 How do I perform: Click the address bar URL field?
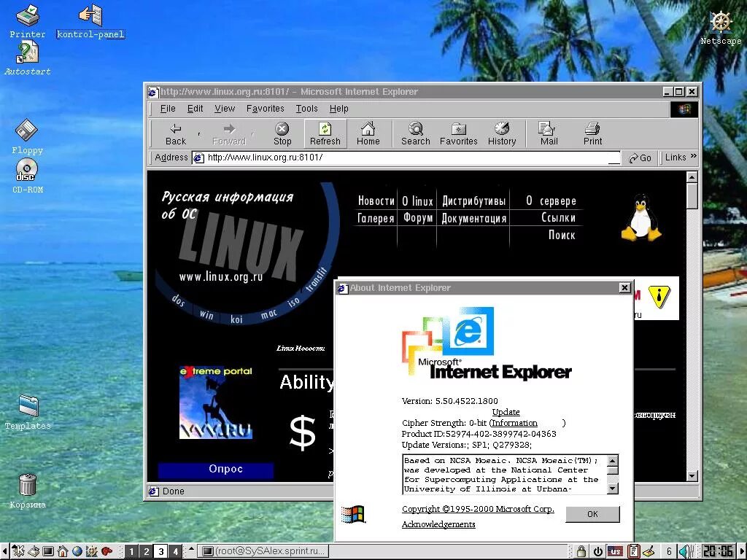(406, 157)
